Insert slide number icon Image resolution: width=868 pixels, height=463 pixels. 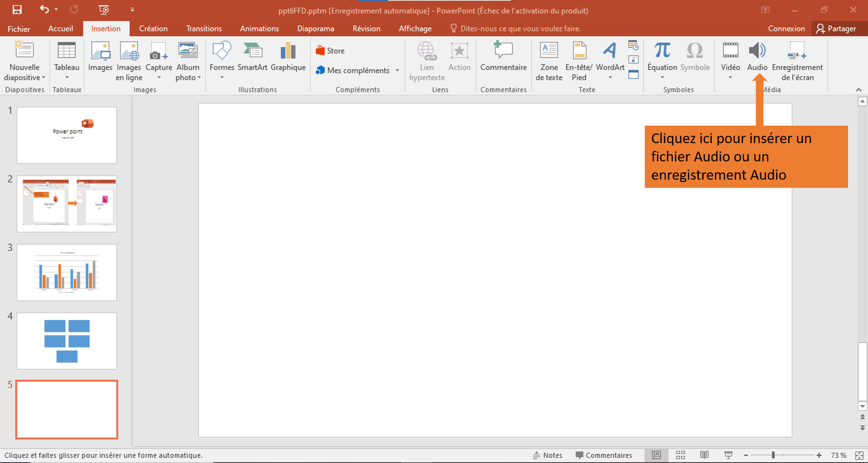(x=633, y=60)
